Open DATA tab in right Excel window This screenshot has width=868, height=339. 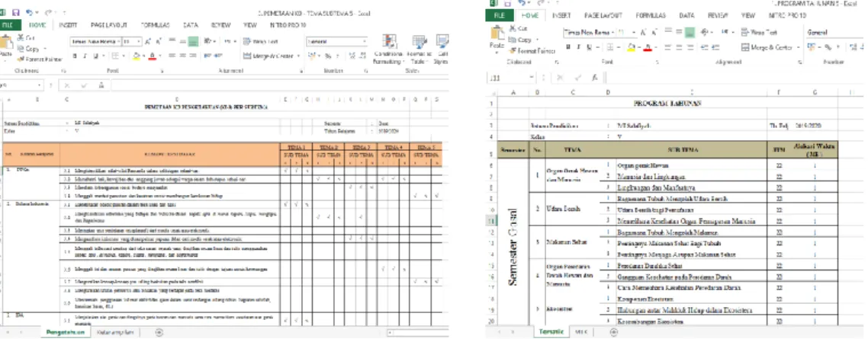tap(687, 15)
